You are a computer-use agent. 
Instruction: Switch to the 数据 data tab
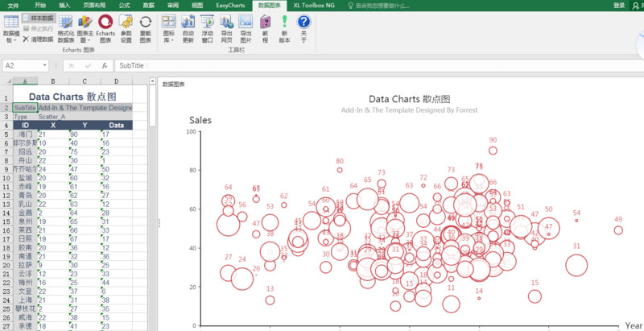pyautogui.click(x=149, y=6)
